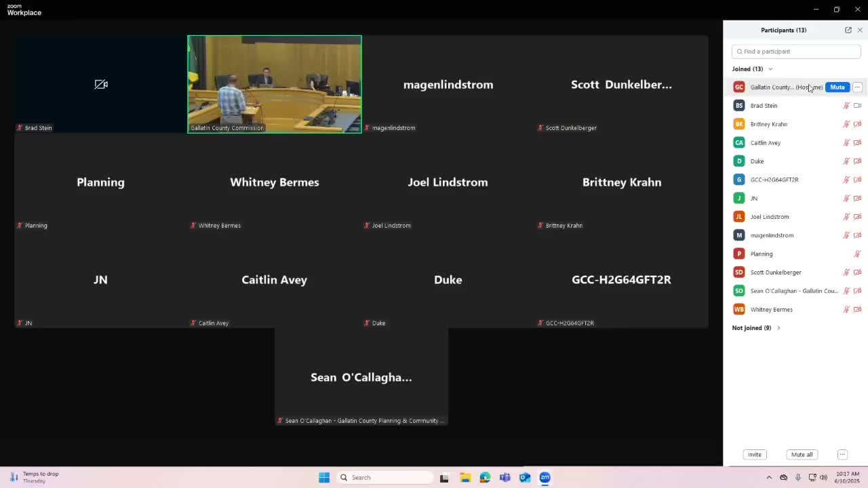Select Scott Dunkelberger in the participant list
This screenshot has height=488, width=868.
[775, 272]
